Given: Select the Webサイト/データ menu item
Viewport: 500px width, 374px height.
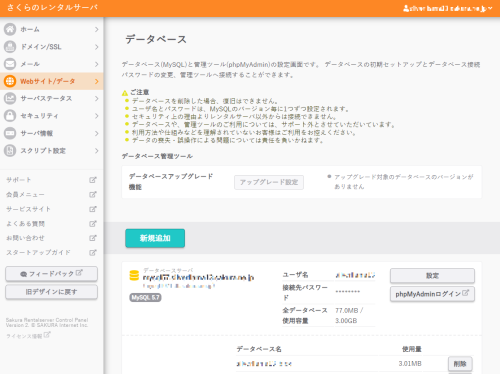Looking at the screenshot, I should click(x=52, y=81).
